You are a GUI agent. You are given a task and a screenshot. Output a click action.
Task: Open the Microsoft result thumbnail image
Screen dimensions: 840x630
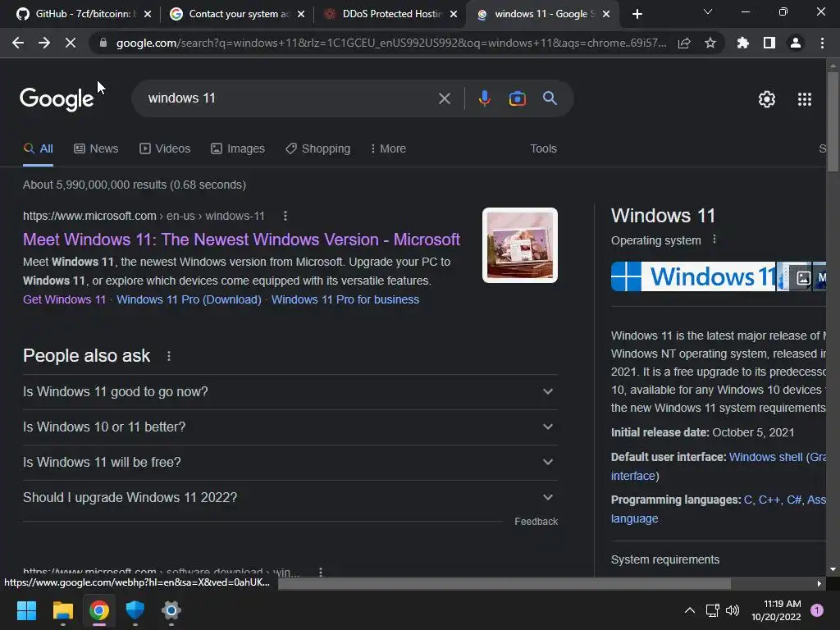[519, 245]
